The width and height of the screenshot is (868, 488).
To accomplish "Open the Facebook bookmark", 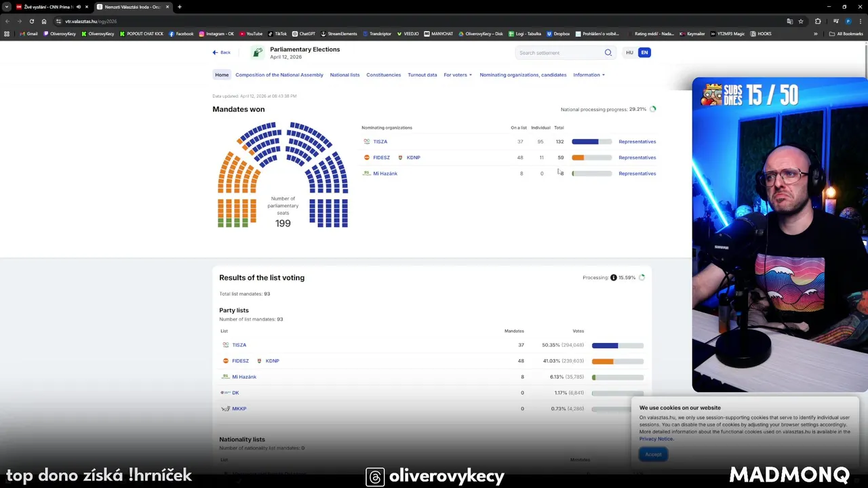I will [x=181, y=34].
